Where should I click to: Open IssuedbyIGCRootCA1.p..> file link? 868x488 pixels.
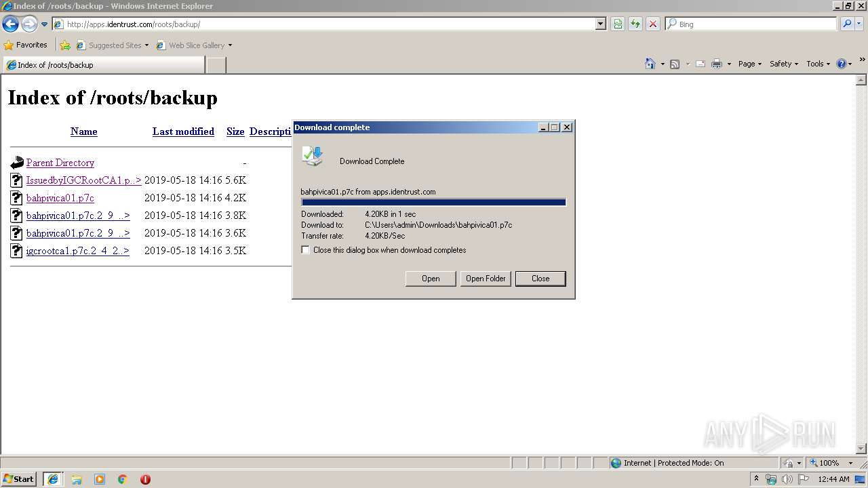84,180
